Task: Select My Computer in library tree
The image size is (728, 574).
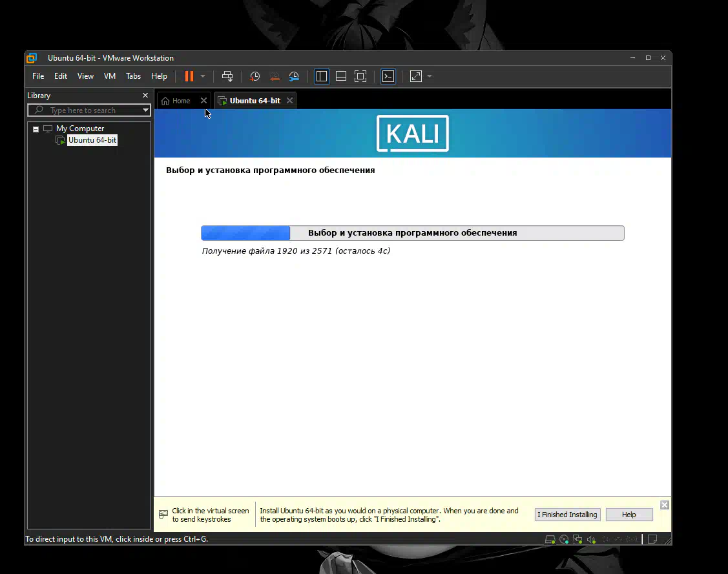Action: (80, 128)
